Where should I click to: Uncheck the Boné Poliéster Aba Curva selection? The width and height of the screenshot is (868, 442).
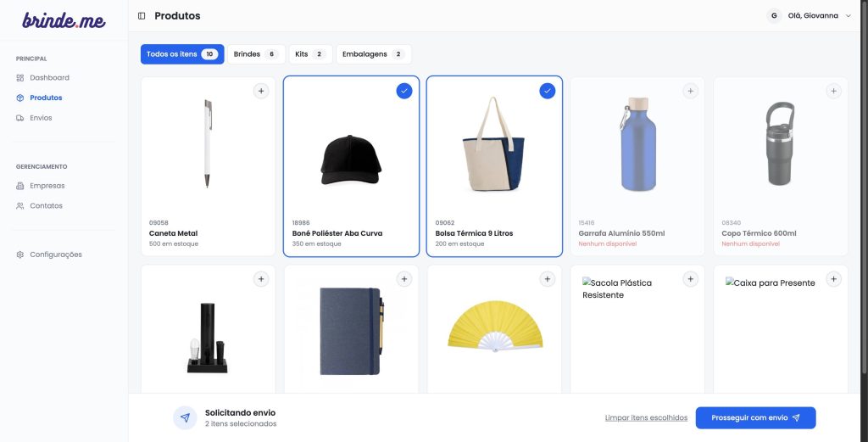[404, 91]
